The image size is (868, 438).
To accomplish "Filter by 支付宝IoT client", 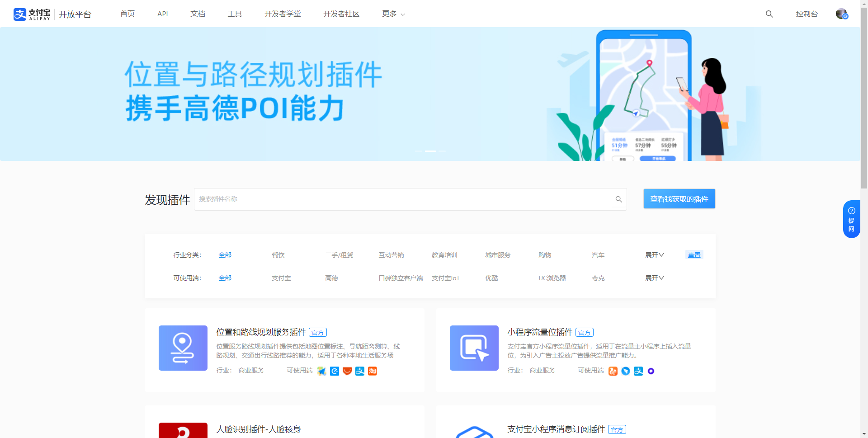I will pos(446,278).
